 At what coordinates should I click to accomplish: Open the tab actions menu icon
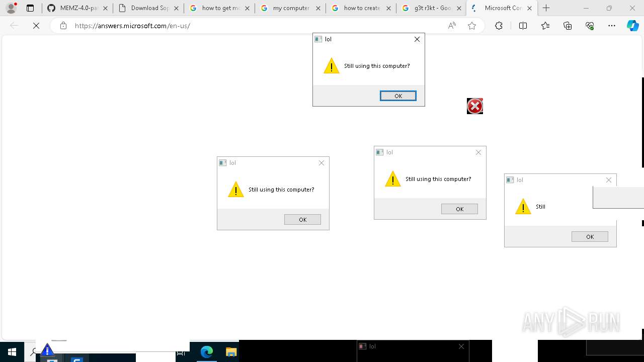pyautogui.click(x=30, y=8)
